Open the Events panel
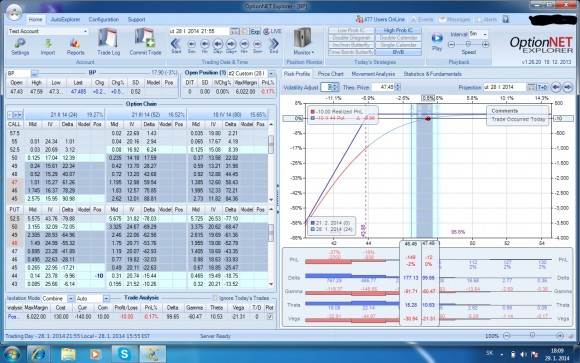Image resolution: width=580 pixels, height=363 pixels. click(422, 19)
